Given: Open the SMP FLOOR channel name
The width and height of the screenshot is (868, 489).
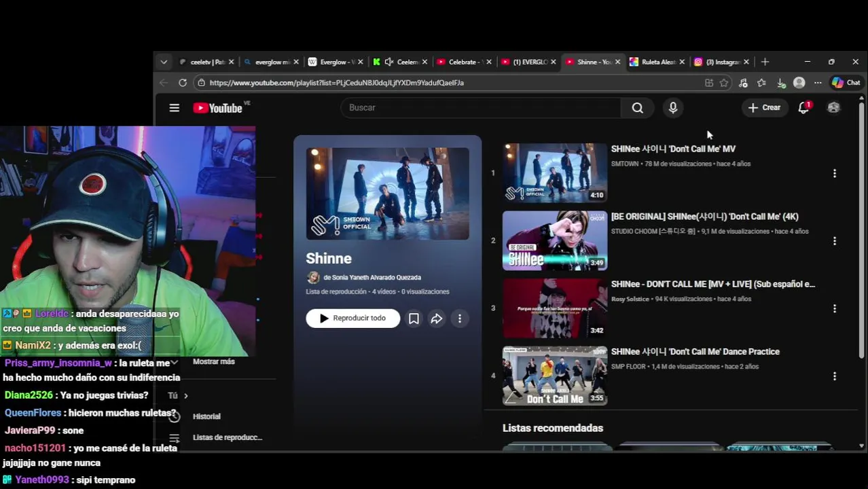Looking at the screenshot, I should tap(628, 367).
